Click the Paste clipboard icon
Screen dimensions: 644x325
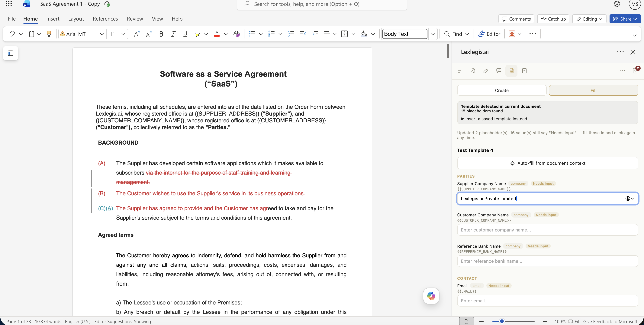(31, 34)
